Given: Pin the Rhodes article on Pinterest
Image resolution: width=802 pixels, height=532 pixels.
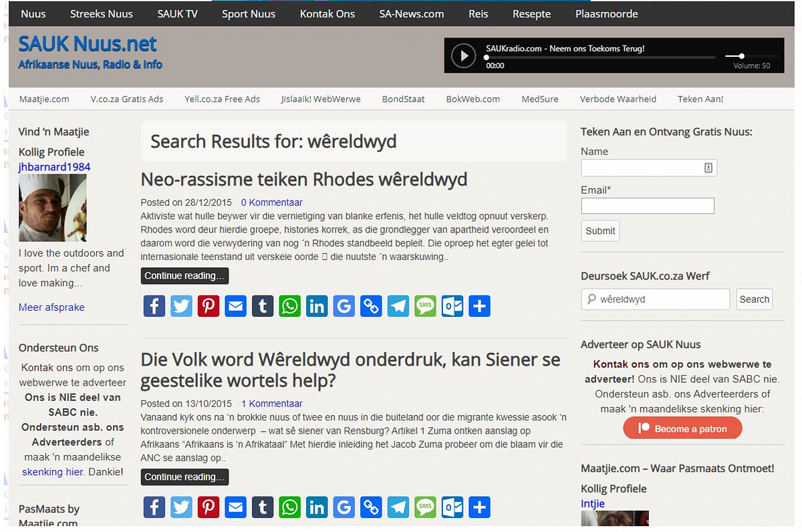Looking at the screenshot, I should pyautogui.click(x=209, y=306).
